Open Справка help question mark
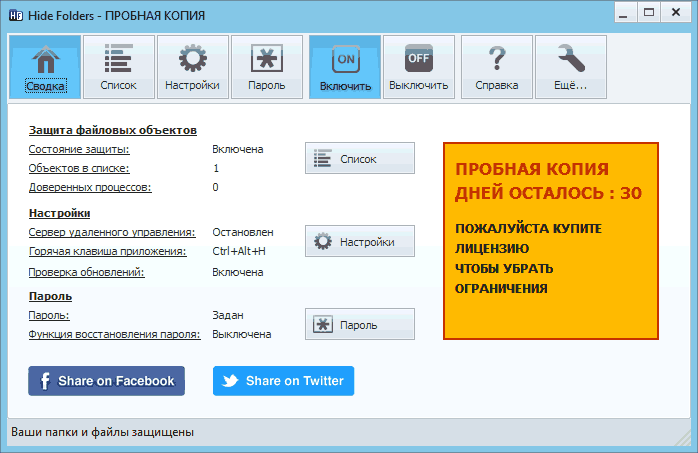698x453 pixels. click(x=497, y=67)
